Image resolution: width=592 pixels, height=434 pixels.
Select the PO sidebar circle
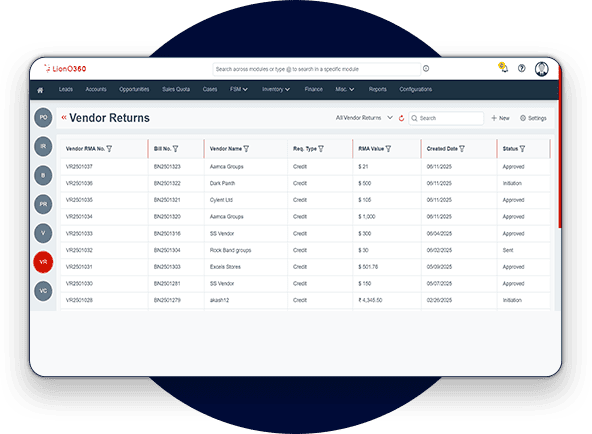click(43, 117)
